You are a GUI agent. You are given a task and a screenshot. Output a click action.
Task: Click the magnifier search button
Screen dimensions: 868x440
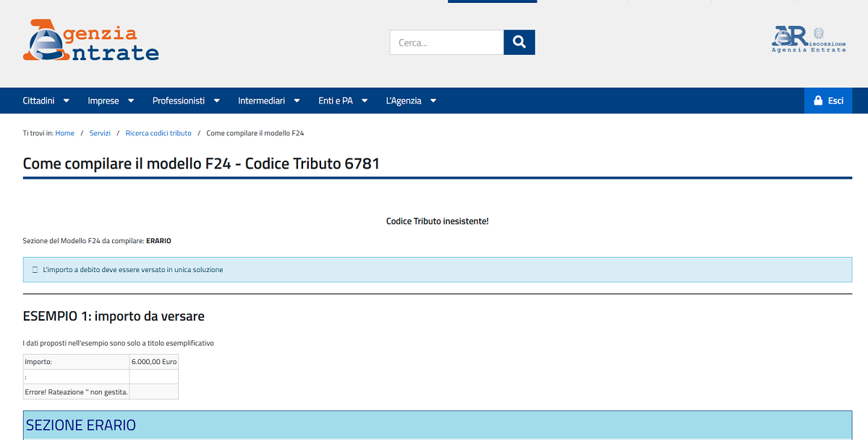[519, 43]
